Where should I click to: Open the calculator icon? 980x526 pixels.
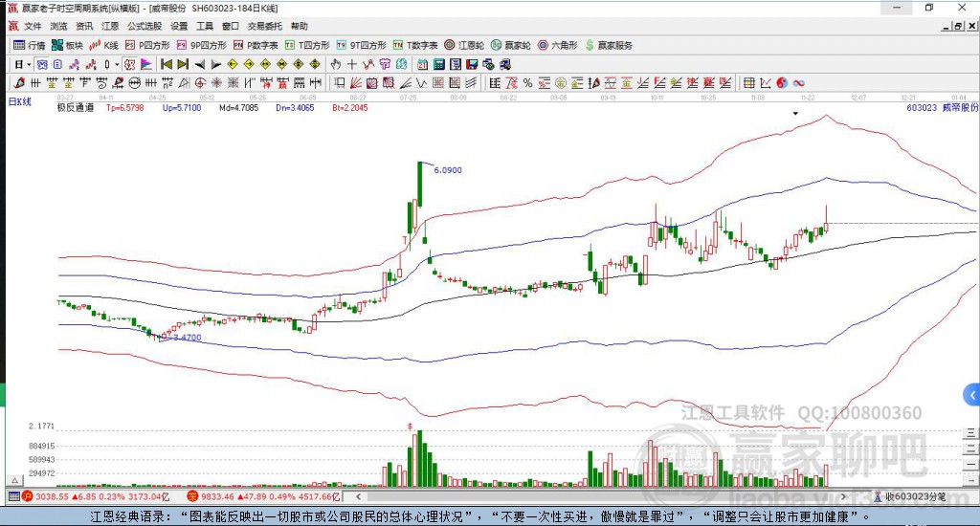click(x=438, y=64)
